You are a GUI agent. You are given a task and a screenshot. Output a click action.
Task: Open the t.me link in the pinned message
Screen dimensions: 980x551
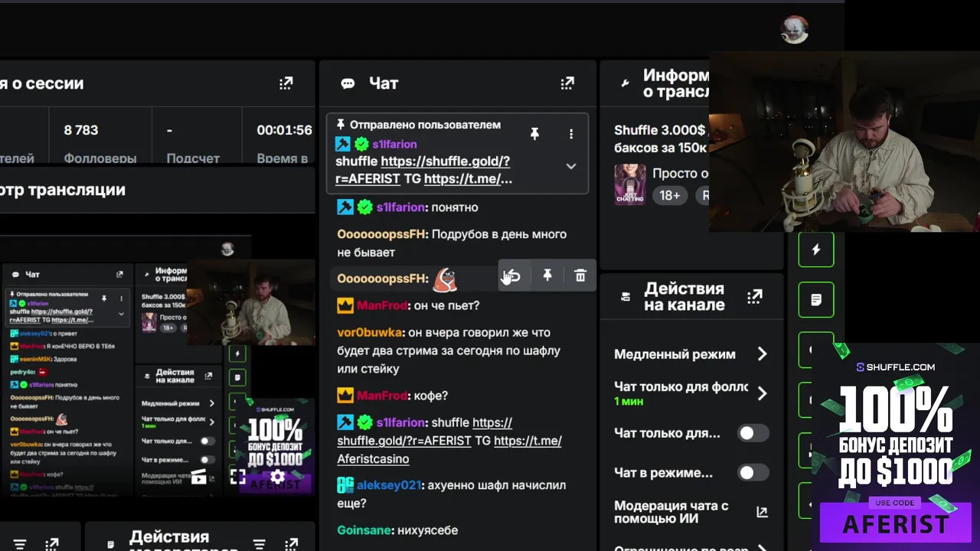[x=468, y=179]
